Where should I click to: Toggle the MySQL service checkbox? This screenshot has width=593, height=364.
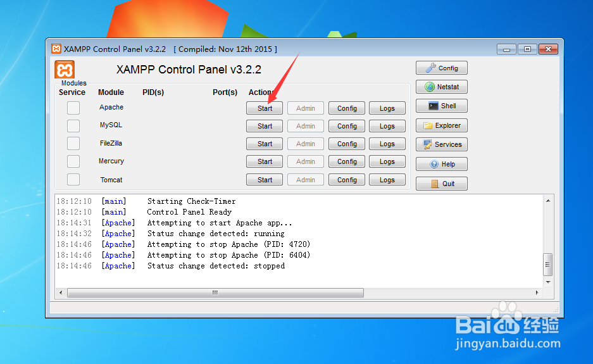click(x=73, y=125)
